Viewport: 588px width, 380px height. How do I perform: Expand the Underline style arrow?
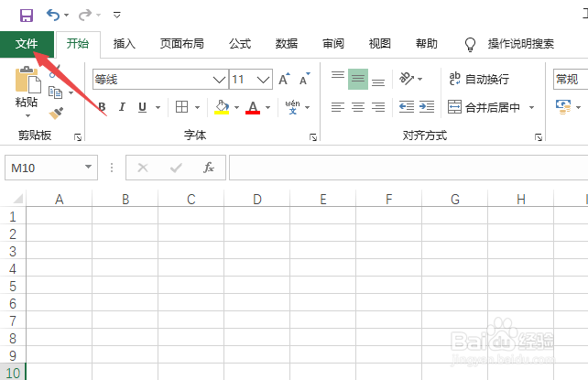point(158,107)
